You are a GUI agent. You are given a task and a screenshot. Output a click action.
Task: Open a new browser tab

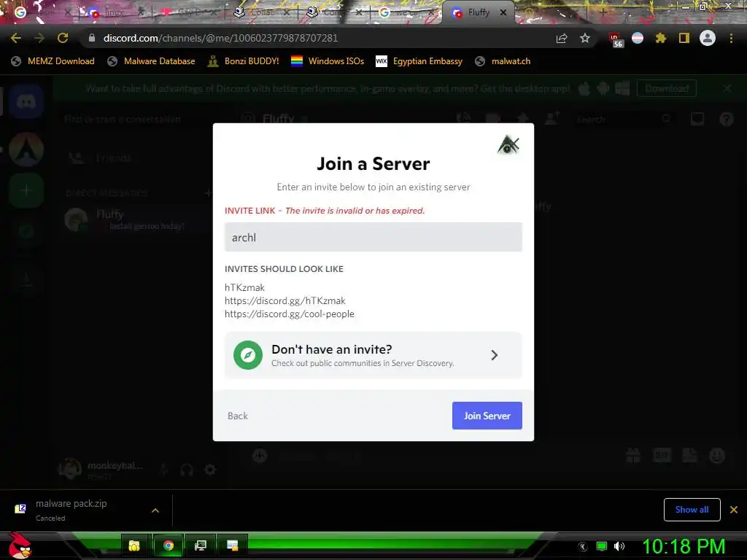click(603, 13)
